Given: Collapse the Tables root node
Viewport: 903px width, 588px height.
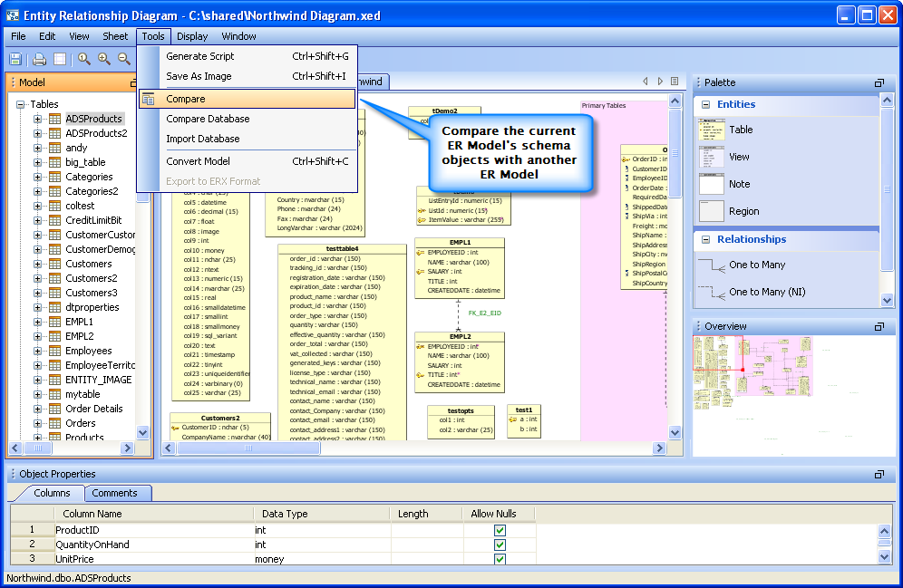Looking at the screenshot, I should coord(21,105).
